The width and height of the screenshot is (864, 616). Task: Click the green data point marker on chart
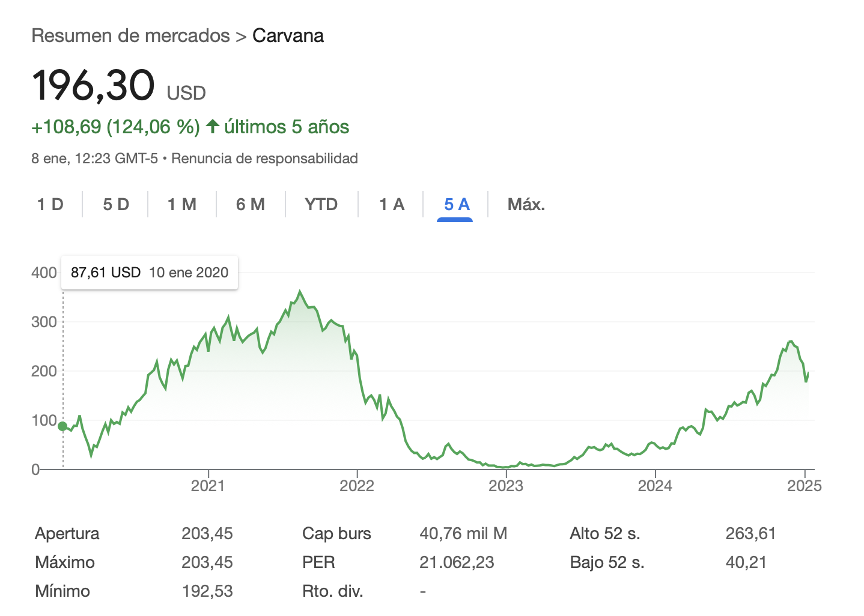coord(62,426)
